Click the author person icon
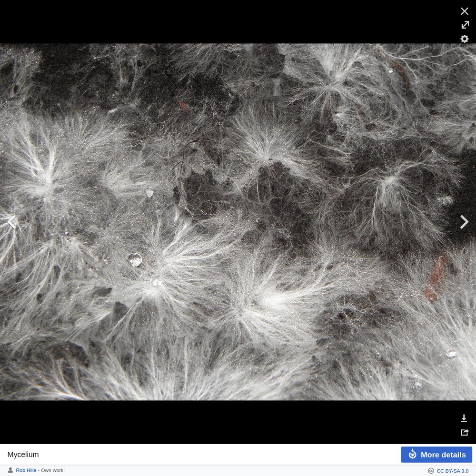Screen dimensions: 476x476 (10, 470)
